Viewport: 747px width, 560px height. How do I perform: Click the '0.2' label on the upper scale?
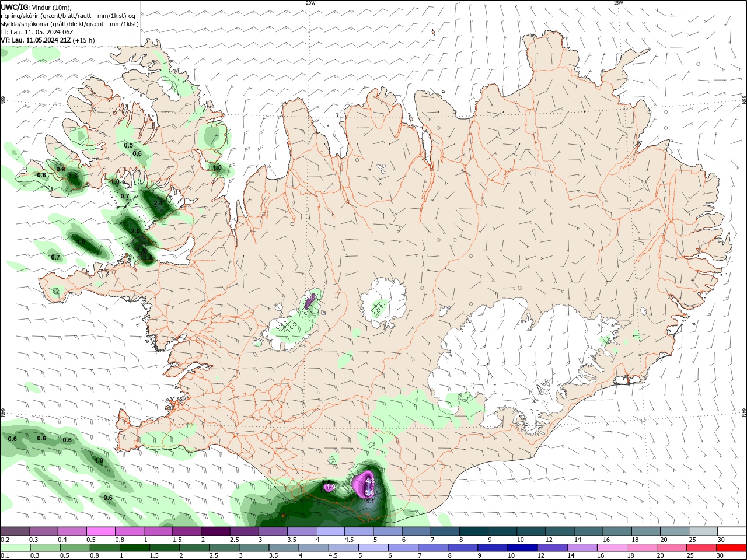5,540
